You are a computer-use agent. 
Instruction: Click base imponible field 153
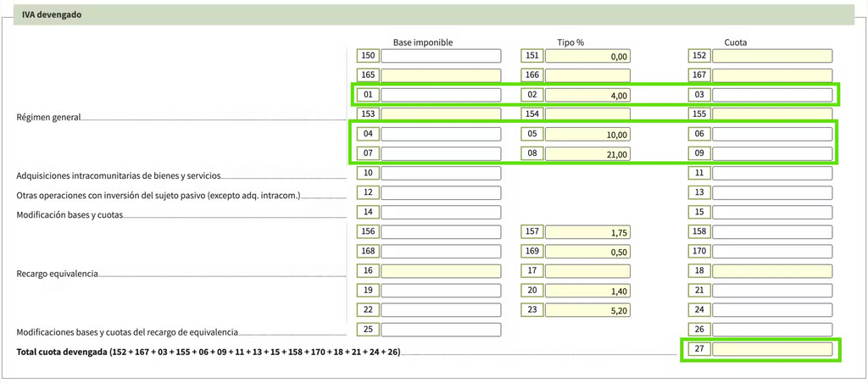click(x=441, y=114)
